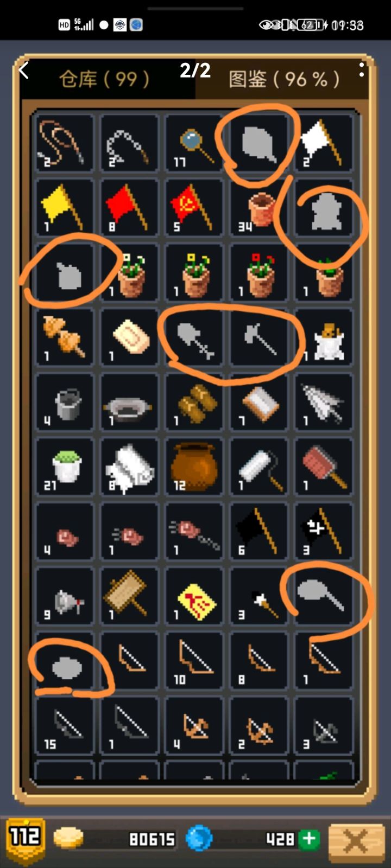Switch to the 仓库 (99) tab
The image size is (391, 868).
pos(104,80)
